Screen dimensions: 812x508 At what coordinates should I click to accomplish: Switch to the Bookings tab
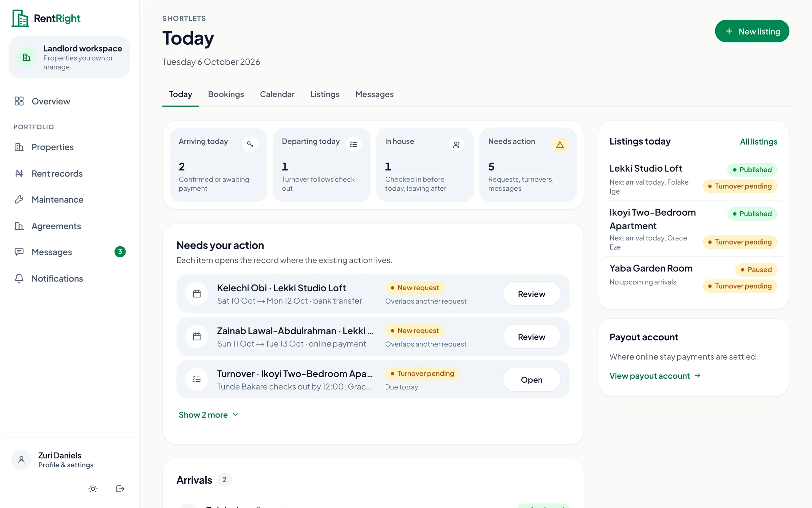coord(226,94)
